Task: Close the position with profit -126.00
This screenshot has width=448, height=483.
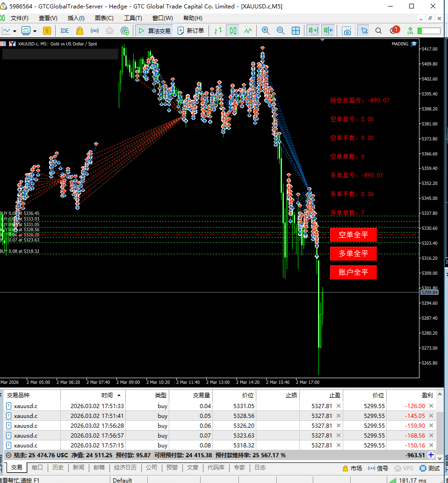Action: click(431, 406)
